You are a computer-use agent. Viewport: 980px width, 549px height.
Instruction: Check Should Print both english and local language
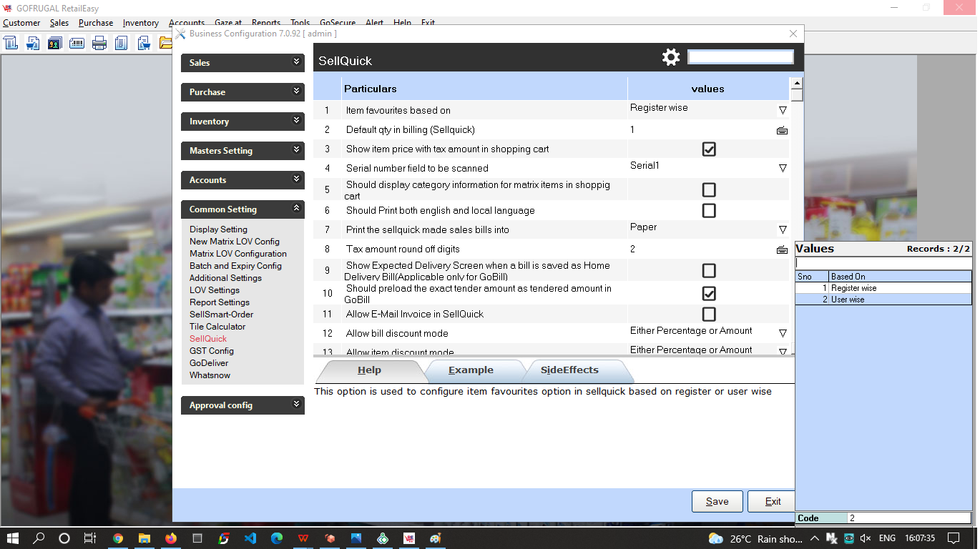pos(708,211)
